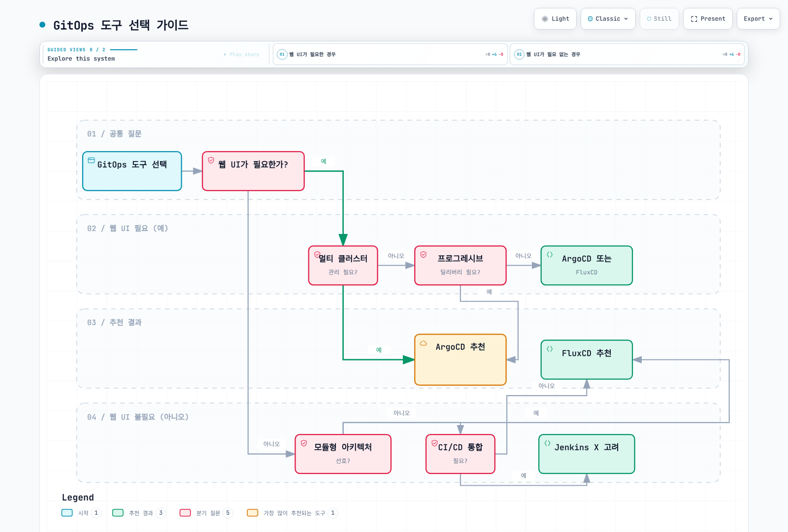Viewport: 788px width, 532px height.
Task: Toggle the Still animation mode
Action: (659, 19)
